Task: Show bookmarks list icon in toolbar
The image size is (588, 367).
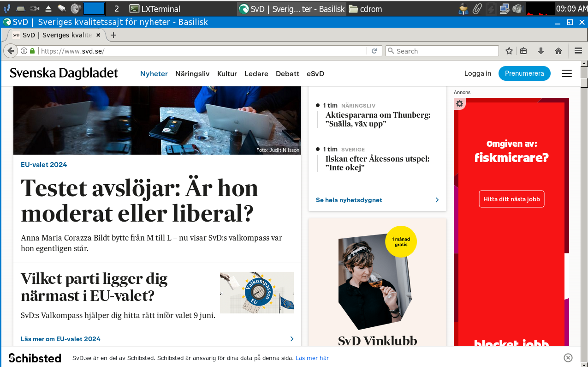Action: tap(523, 51)
